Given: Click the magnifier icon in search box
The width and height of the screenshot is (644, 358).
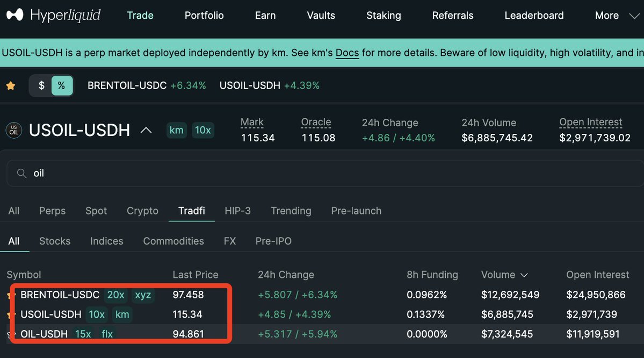Looking at the screenshot, I should tap(21, 174).
